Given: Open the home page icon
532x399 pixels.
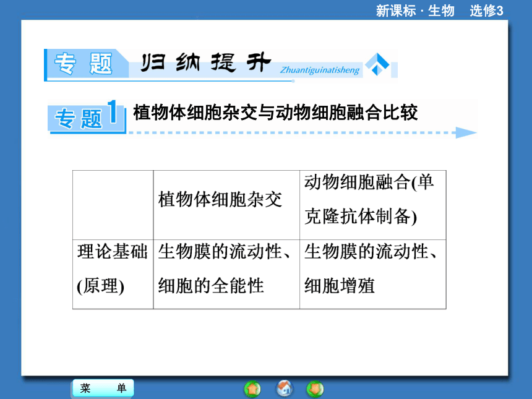Looking at the screenshot, I should pos(285,388).
